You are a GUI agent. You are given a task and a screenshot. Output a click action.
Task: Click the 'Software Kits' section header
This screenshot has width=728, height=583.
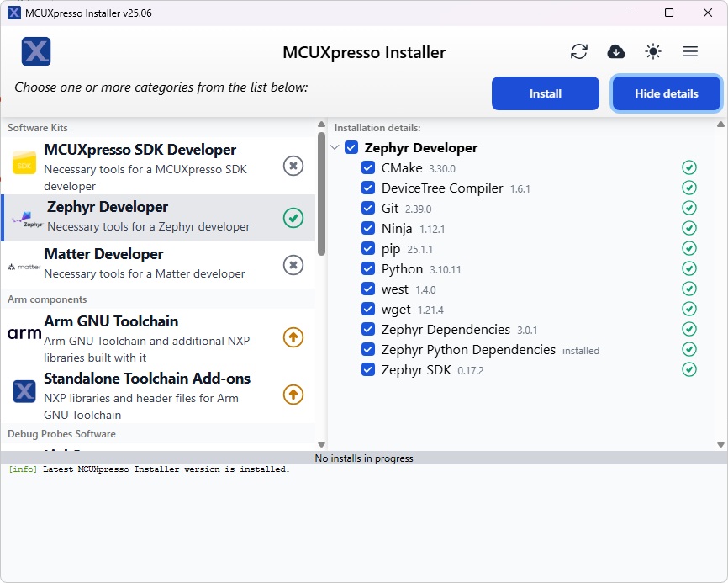click(38, 128)
